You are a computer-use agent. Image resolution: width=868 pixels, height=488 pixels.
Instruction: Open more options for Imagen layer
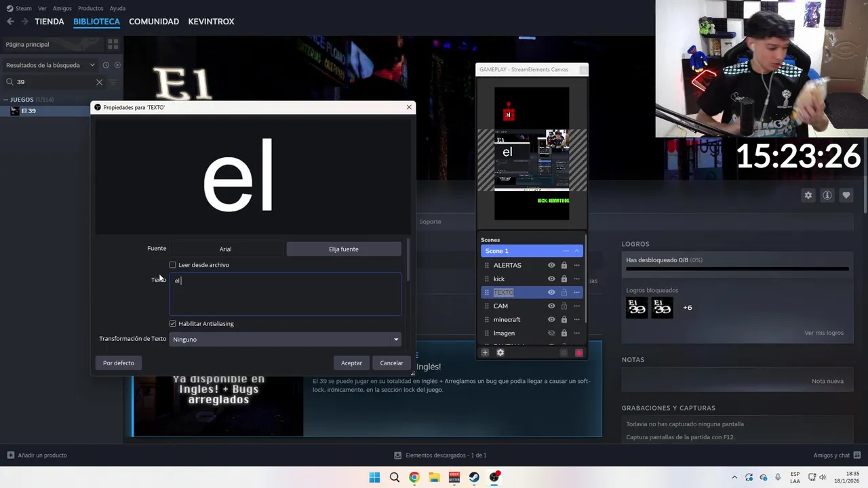coord(576,333)
